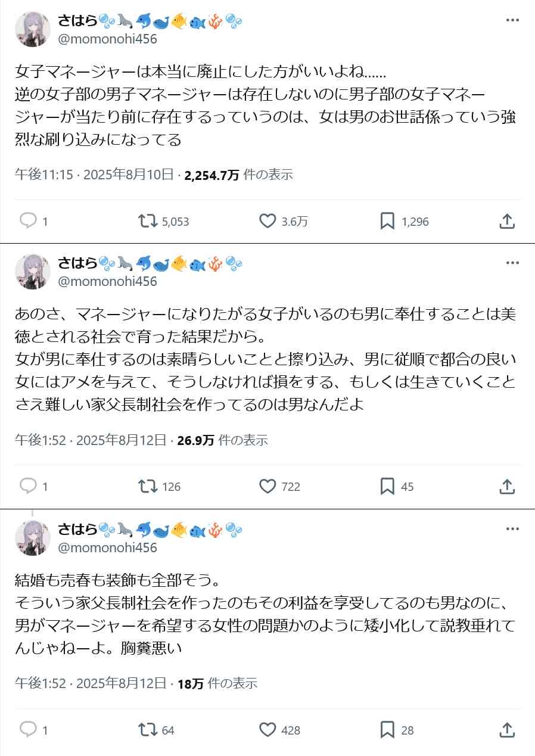Open @momonohi456 handle in second tweet

(x=107, y=281)
